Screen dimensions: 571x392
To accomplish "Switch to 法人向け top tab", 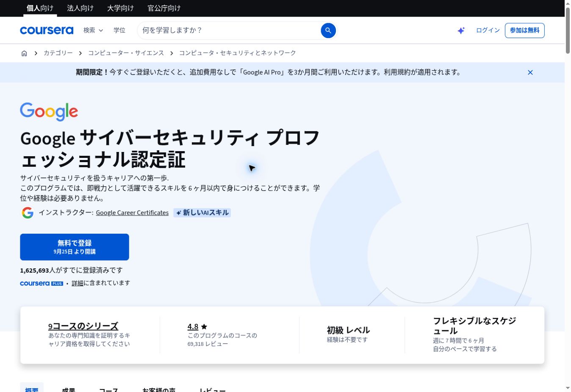I will (x=80, y=8).
